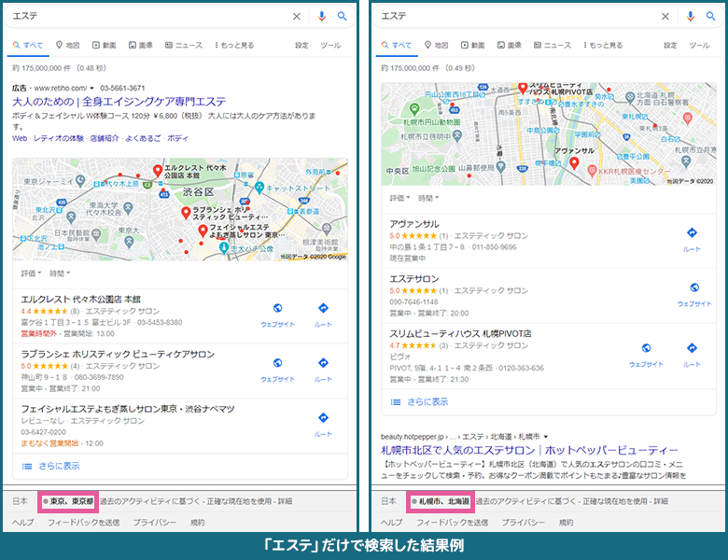This screenshot has width=728, height=560.
Task: Open 画像 tab in right panel
Action: (x=510, y=45)
